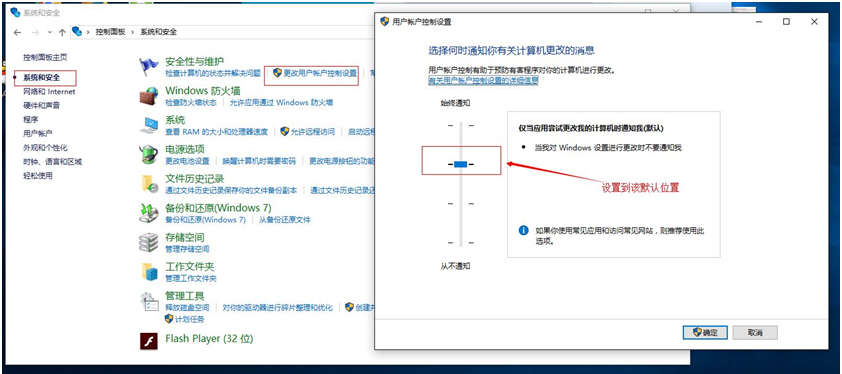Click 计划任务 link under 管理工具
This screenshot has width=842, height=374.
point(190,319)
